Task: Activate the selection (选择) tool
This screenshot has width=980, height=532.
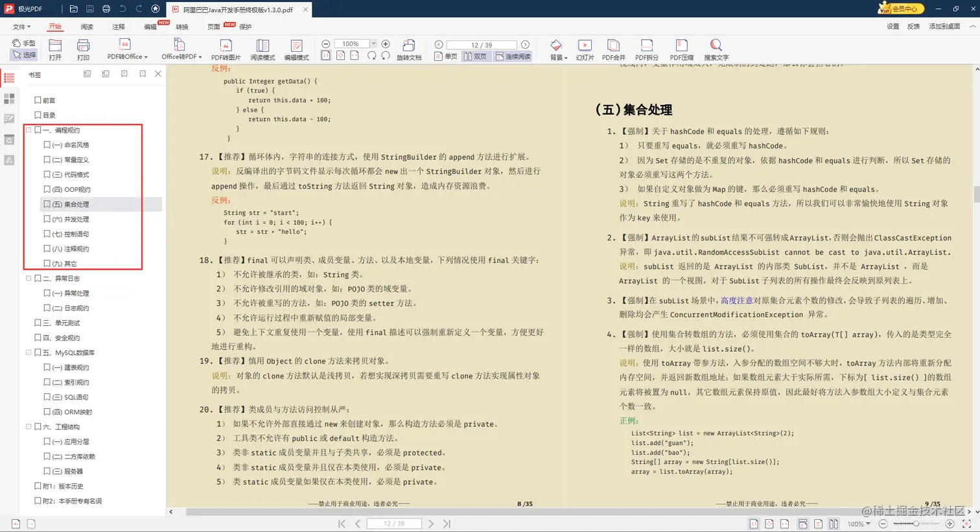Action: click(x=24, y=55)
